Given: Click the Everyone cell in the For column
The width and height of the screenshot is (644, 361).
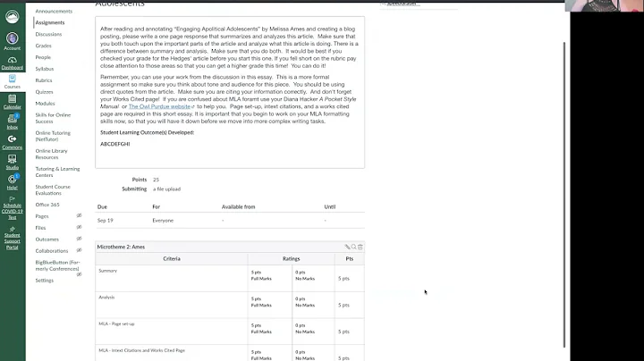Looking at the screenshot, I should [163, 221].
